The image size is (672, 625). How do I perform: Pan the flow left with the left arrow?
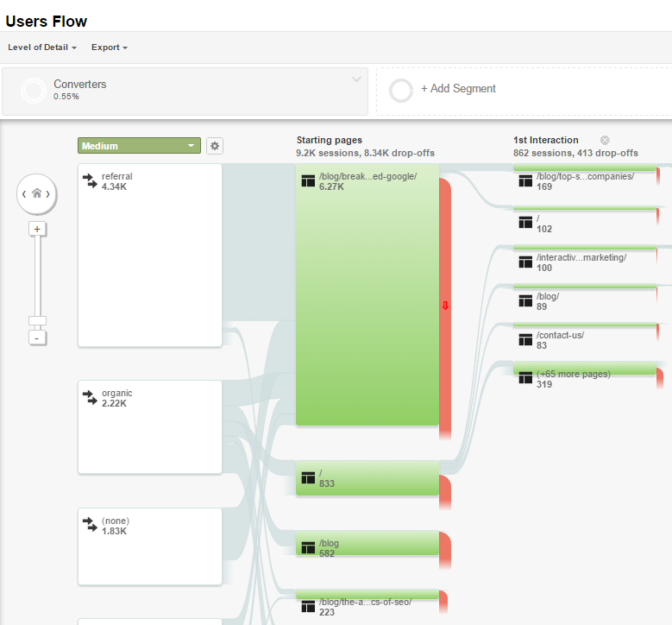[x=24, y=194]
